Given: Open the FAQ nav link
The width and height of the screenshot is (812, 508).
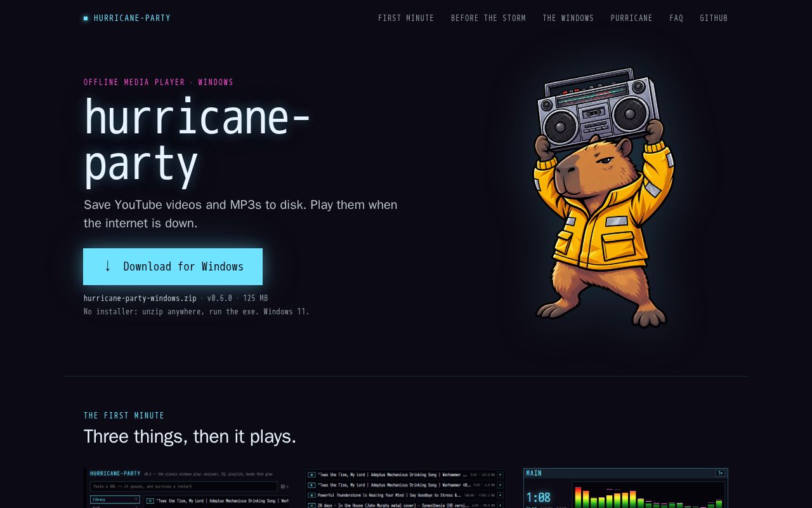Looking at the screenshot, I should (676, 18).
